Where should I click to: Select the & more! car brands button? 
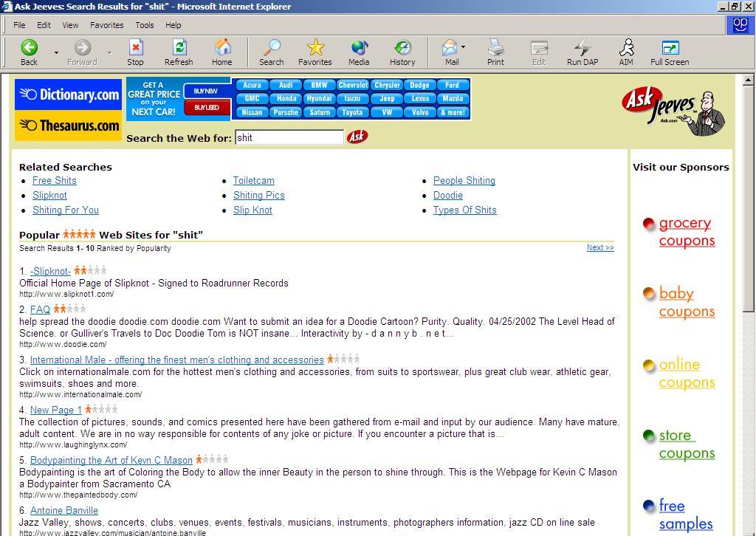(453, 112)
